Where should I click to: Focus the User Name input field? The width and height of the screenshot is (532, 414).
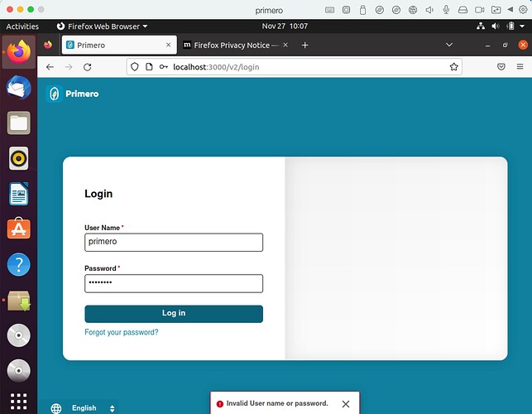174,242
